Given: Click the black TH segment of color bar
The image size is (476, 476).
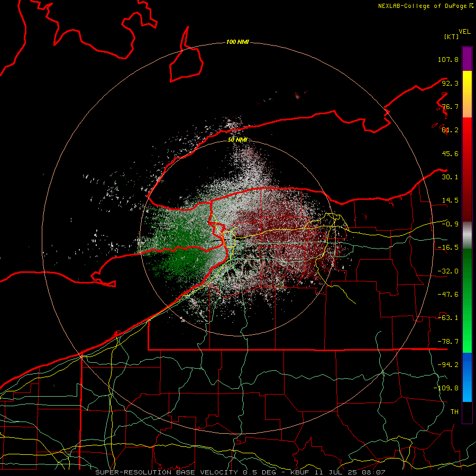Looking at the screenshot, I should pos(467,413).
